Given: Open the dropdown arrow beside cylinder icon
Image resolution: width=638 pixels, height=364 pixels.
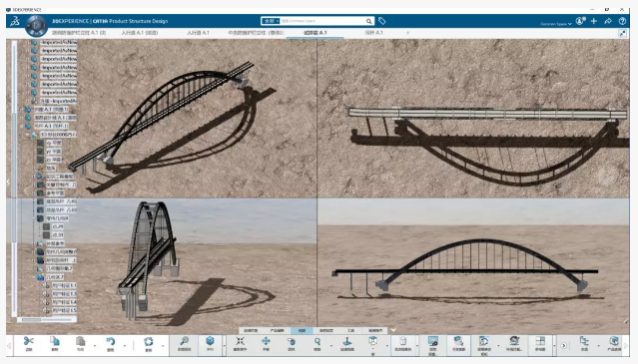Looking at the screenshot, I should [417, 346].
